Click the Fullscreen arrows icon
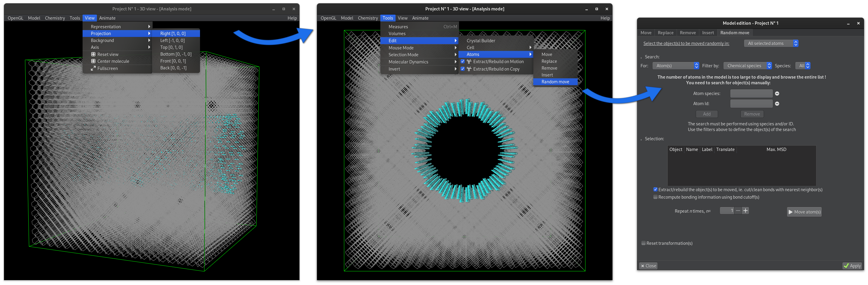This screenshot has width=868, height=285. pos(93,68)
